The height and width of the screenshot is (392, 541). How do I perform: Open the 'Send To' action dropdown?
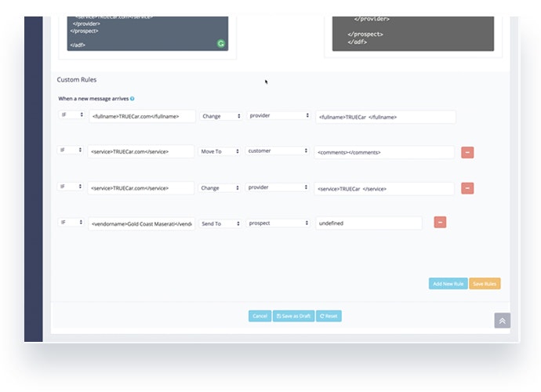click(220, 223)
